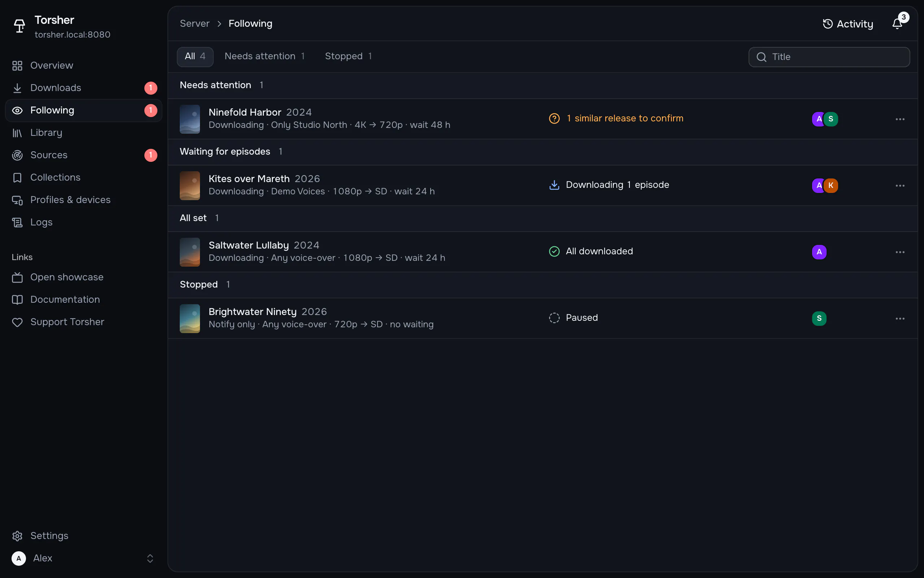Switch to the Stopped filter tab
This screenshot has height=578, width=924.
[348, 57]
